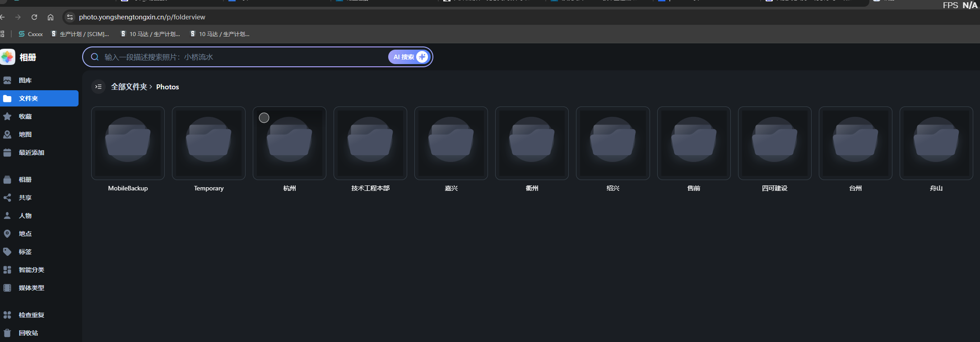Click the AI 搜索 button
This screenshot has width=980, height=342.
(x=404, y=57)
